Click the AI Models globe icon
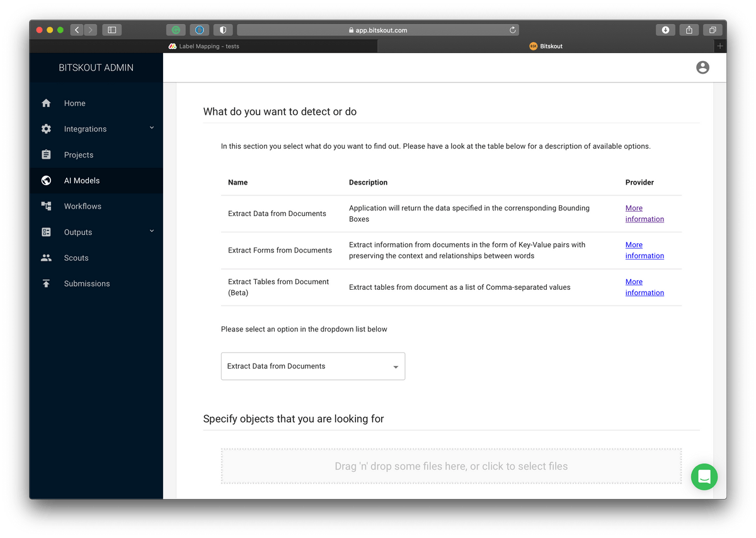 tap(46, 181)
